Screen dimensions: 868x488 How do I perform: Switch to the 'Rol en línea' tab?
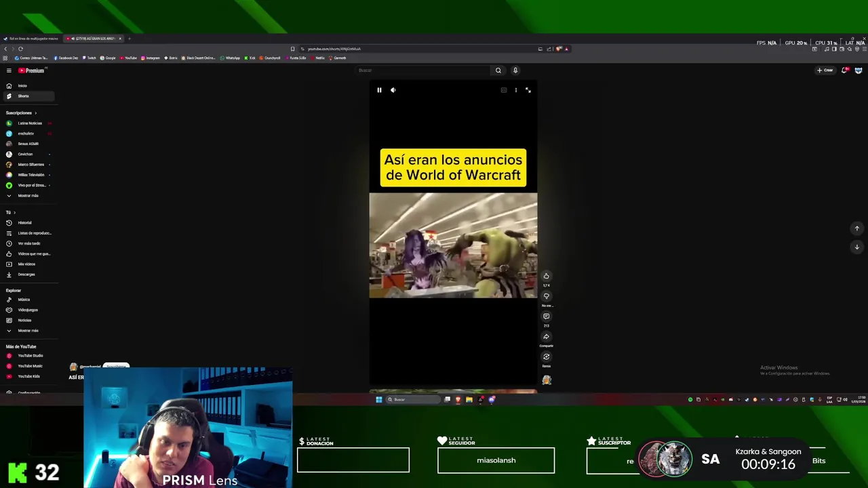click(x=31, y=39)
